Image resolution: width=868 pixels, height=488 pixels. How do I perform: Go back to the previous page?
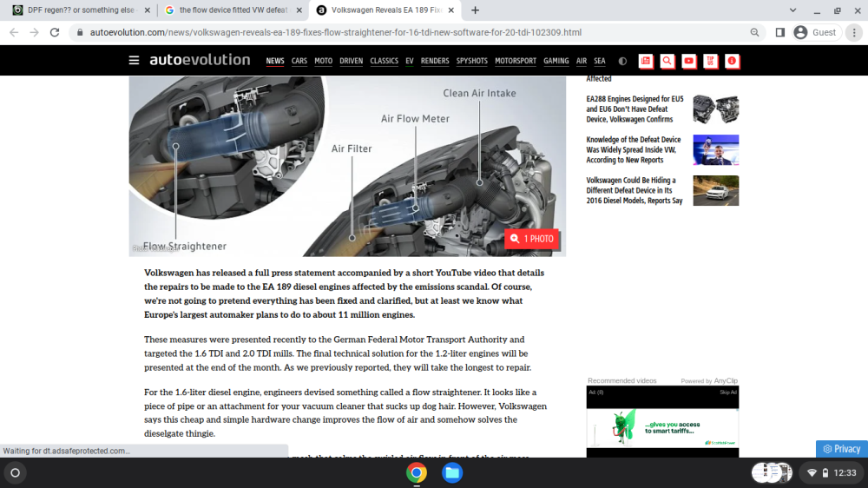(x=14, y=33)
